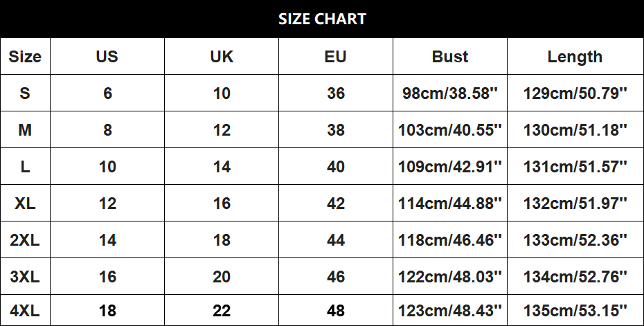This screenshot has height=326, width=644.
Task: Select the XL size row label
Action: (25, 203)
